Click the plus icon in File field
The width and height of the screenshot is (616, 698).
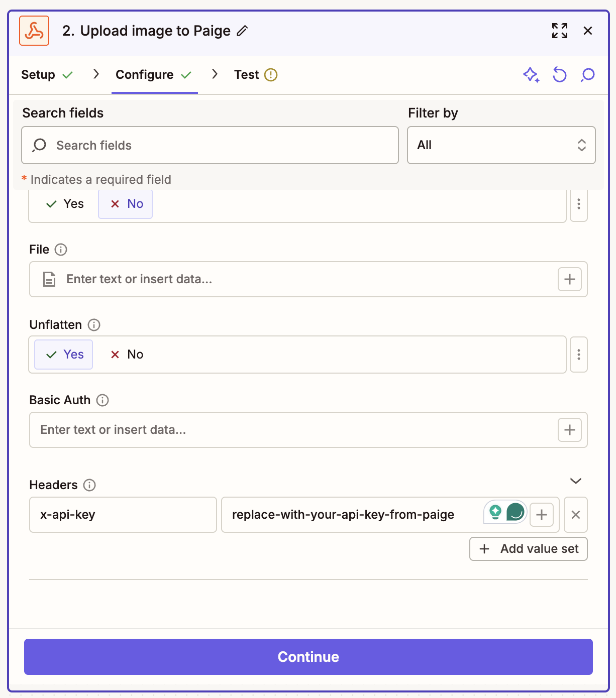click(x=570, y=279)
